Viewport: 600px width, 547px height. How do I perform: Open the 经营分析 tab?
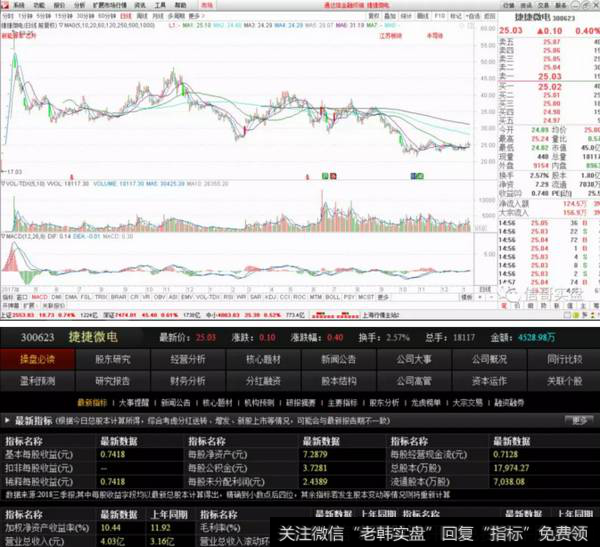[x=188, y=359]
